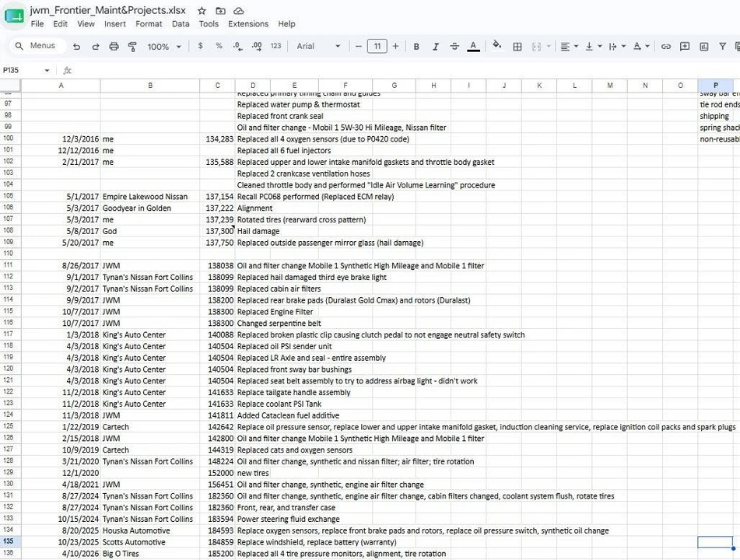Screen dimensions: 740x560
Task: Select column P header
Action: coord(715,86)
